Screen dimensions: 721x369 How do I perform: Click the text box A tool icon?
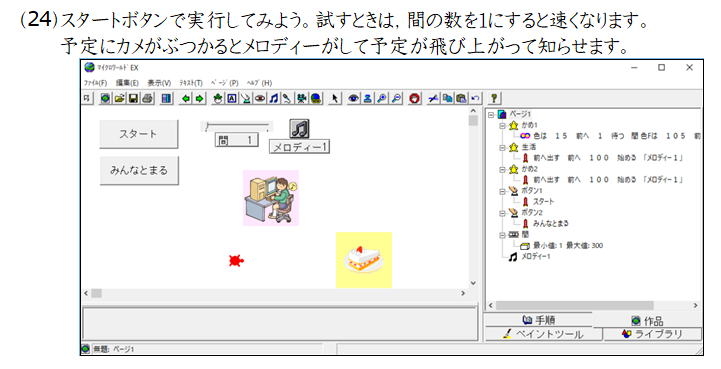point(232,98)
